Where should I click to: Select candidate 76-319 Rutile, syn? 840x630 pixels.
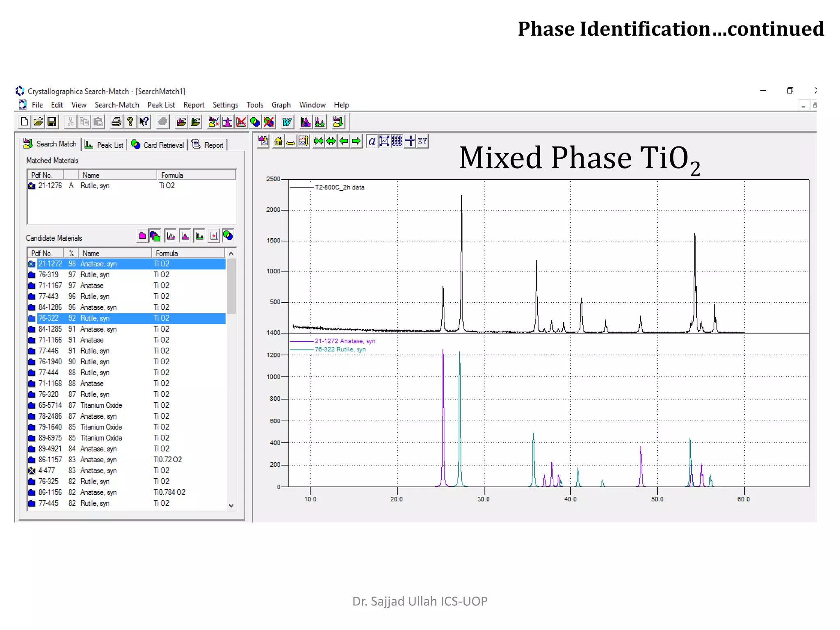[127, 275]
